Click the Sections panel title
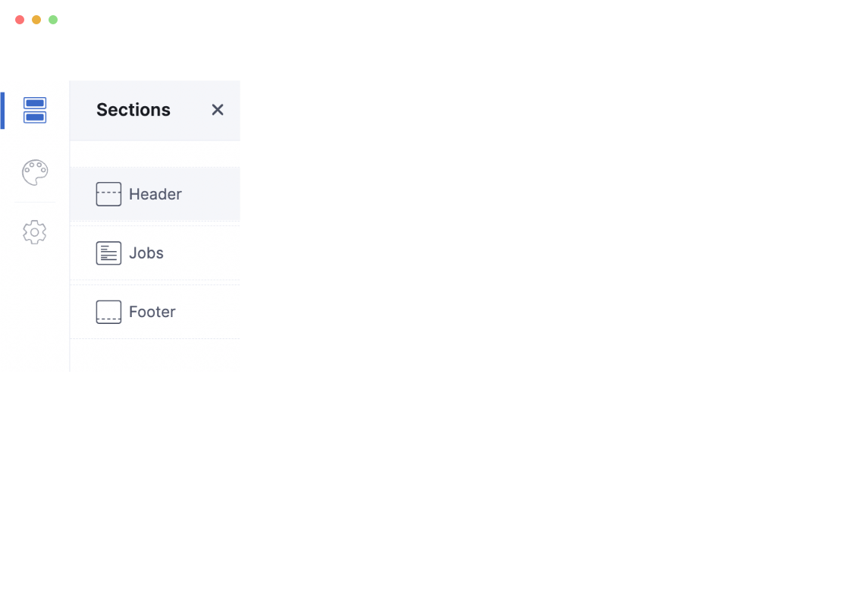Image resolution: width=857 pixels, height=616 pixels. [133, 110]
